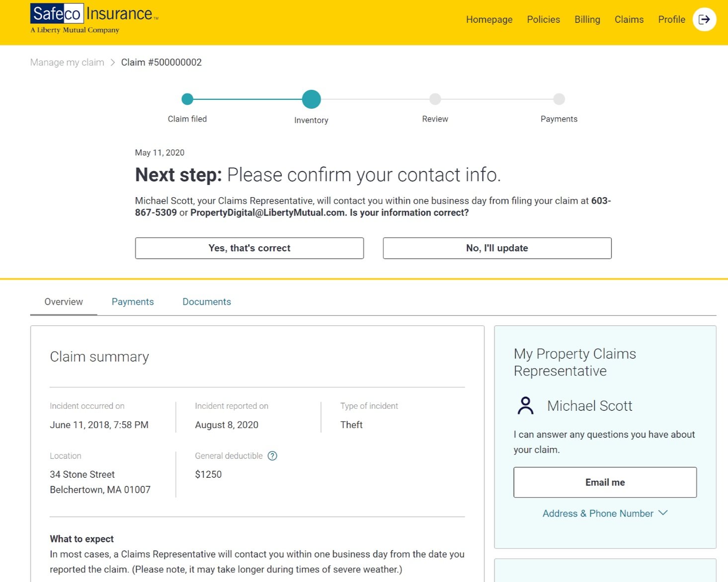Select the Overview tab
The width and height of the screenshot is (728, 582).
pos(64,302)
